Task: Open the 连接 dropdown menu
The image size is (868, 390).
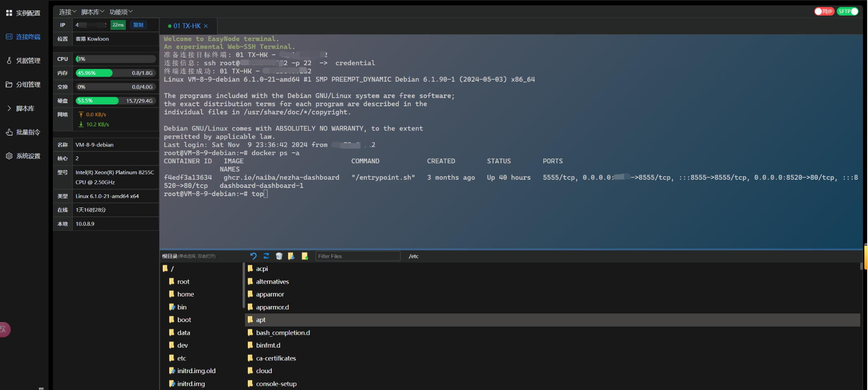Action: [x=67, y=12]
